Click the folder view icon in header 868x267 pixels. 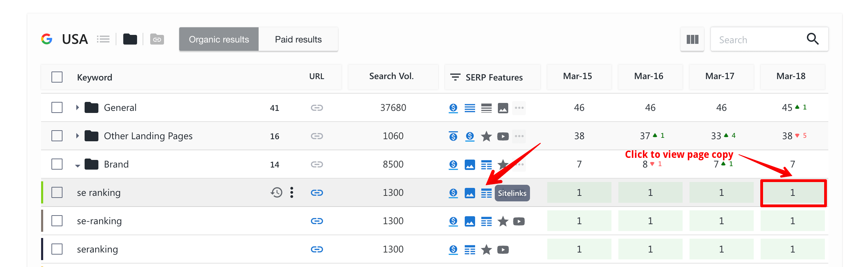point(130,39)
